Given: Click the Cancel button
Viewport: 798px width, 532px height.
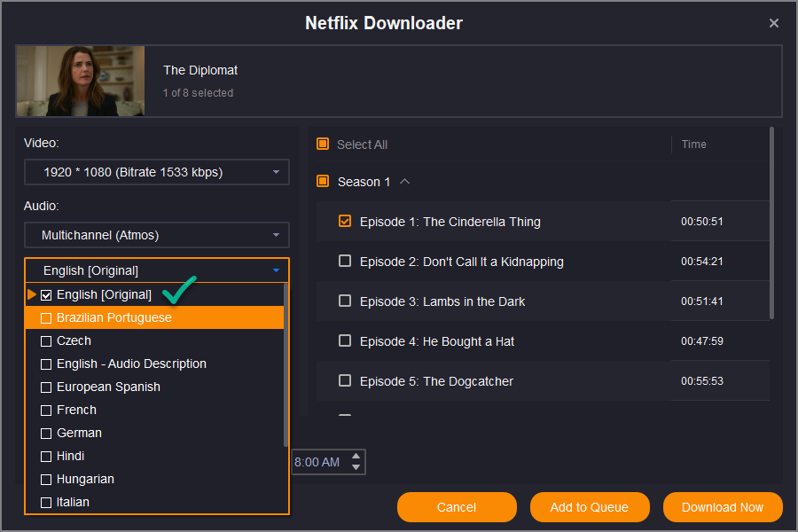Looking at the screenshot, I should pyautogui.click(x=457, y=507).
